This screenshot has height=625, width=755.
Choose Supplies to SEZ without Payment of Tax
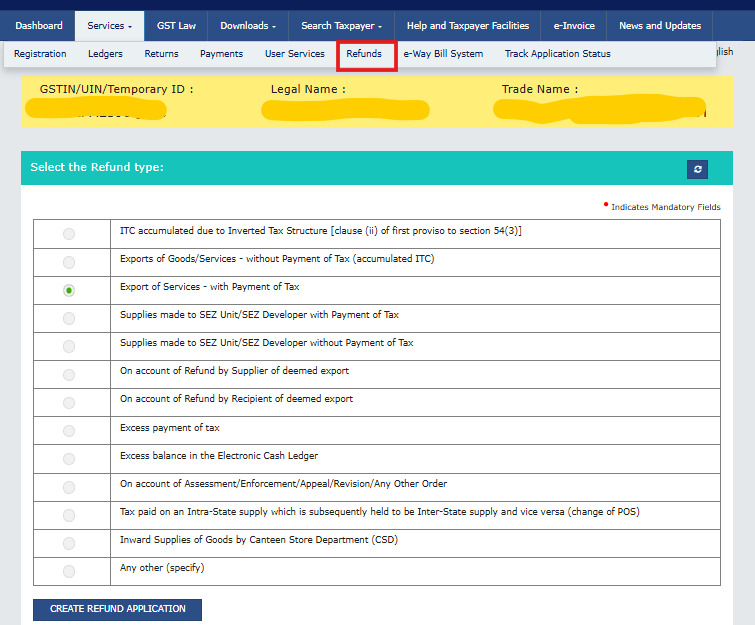(x=69, y=346)
